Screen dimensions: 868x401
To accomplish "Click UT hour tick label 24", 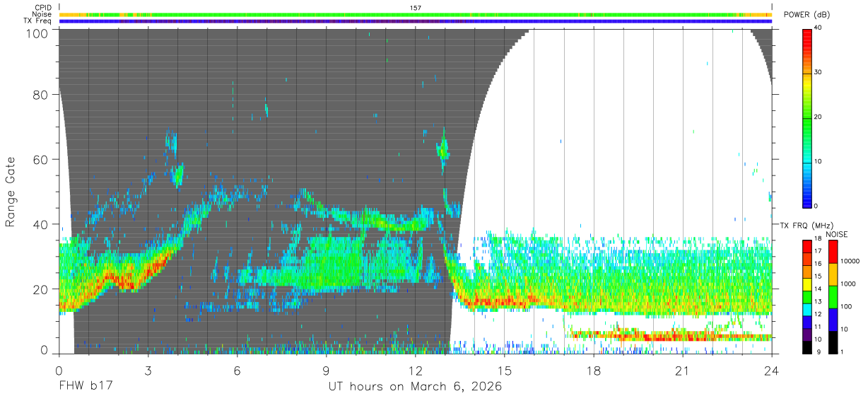I will (772, 370).
